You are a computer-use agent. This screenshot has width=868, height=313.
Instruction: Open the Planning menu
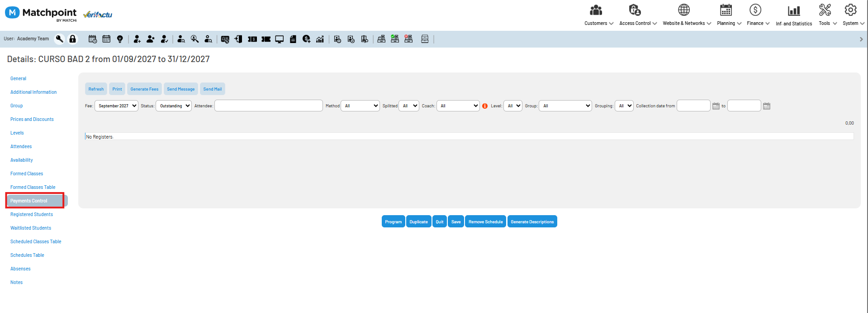729,15
